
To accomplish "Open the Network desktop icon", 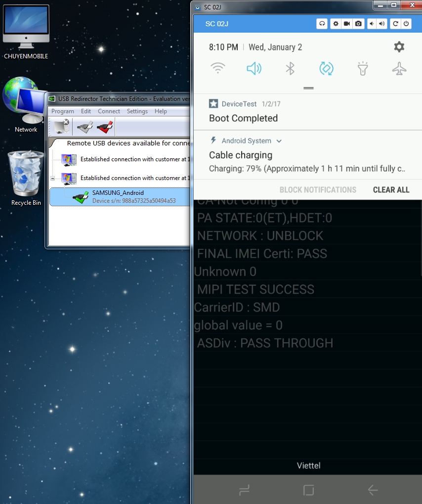I will click(x=26, y=105).
